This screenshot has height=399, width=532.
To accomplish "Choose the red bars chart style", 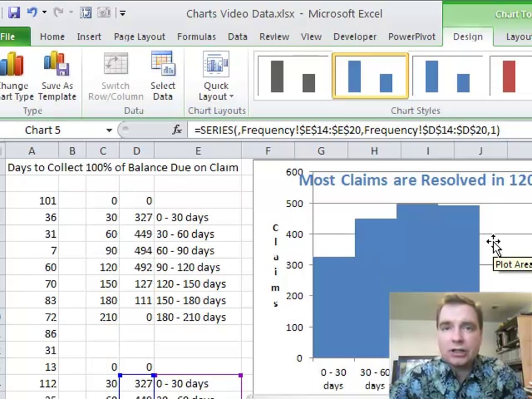I will pyautogui.click(x=510, y=76).
